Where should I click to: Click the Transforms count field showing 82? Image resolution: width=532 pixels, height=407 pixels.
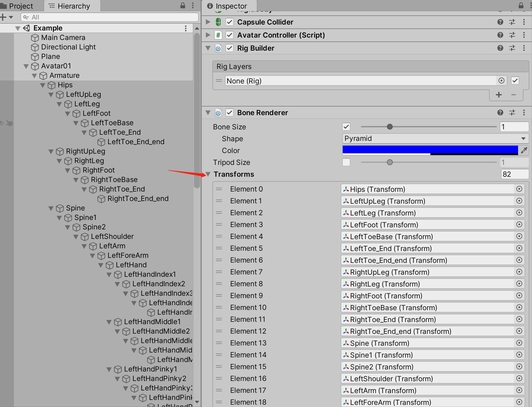tap(515, 174)
